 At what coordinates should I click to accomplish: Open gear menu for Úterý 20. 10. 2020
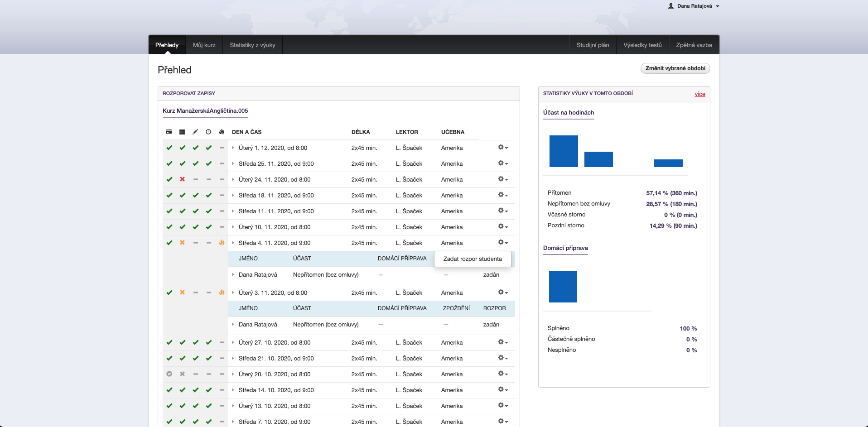click(503, 374)
